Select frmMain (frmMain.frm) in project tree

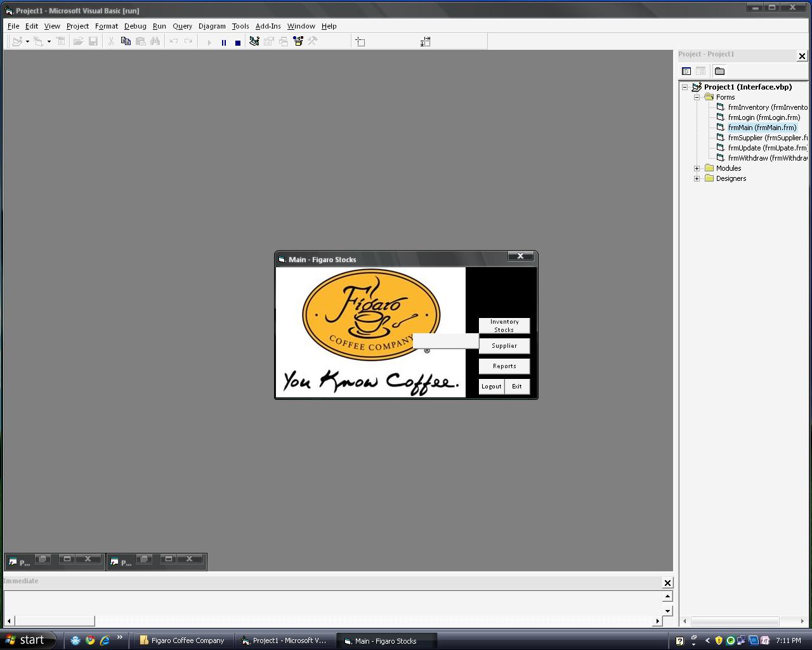pyautogui.click(x=762, y=128)
